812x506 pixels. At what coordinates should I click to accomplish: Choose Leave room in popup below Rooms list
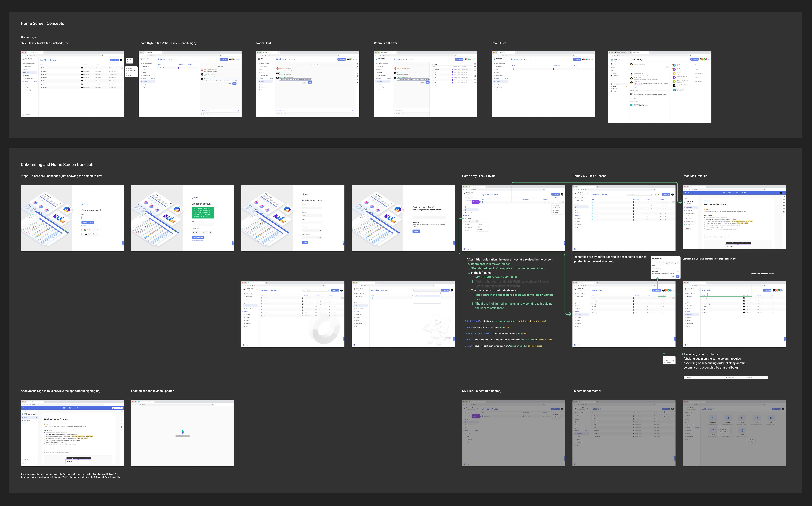[668, 363]
